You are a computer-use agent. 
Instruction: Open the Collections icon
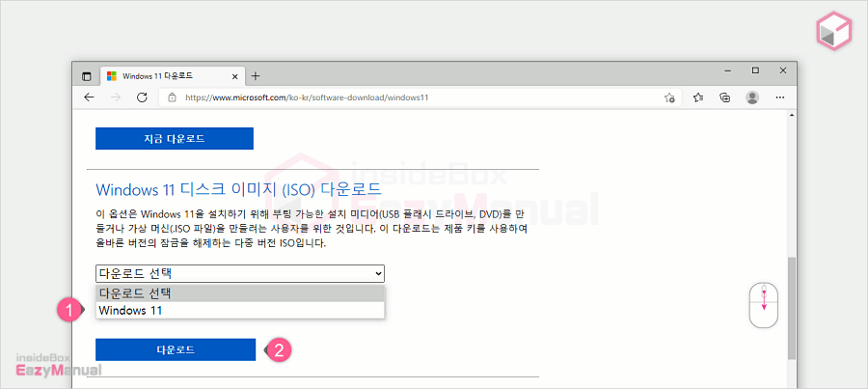(x=724, y=97)
